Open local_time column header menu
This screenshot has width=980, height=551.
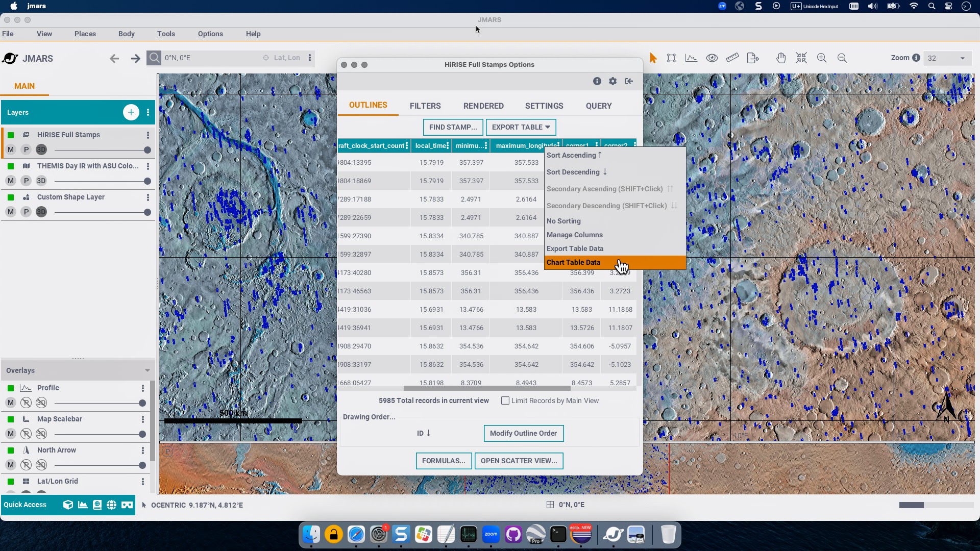pyautogui.click(x=448, y=146)
